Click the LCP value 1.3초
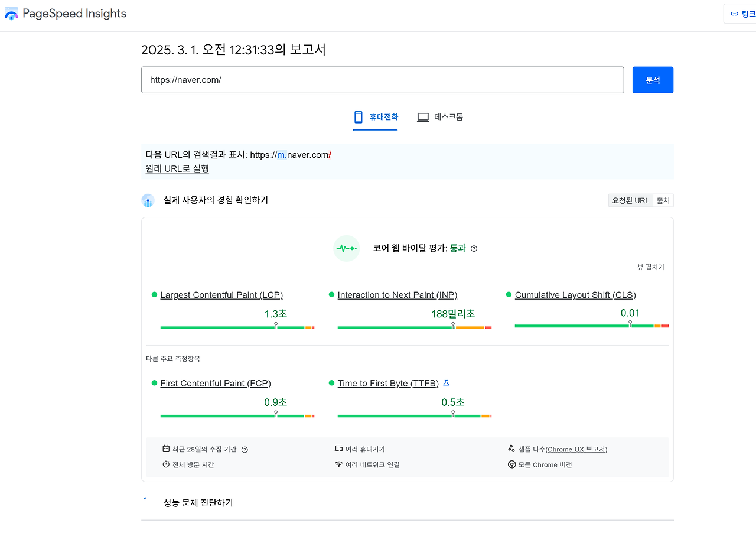 [276, 314]
